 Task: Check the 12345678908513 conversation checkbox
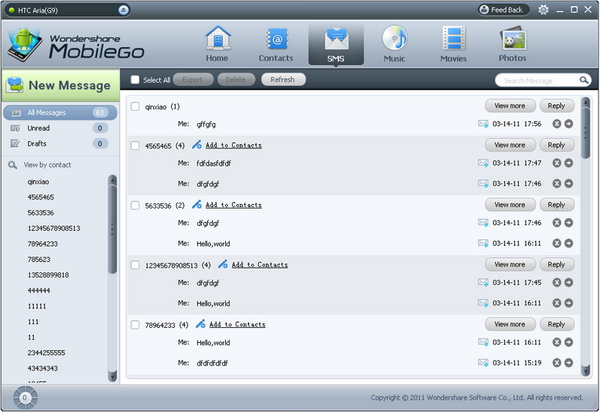pos(135,265)
